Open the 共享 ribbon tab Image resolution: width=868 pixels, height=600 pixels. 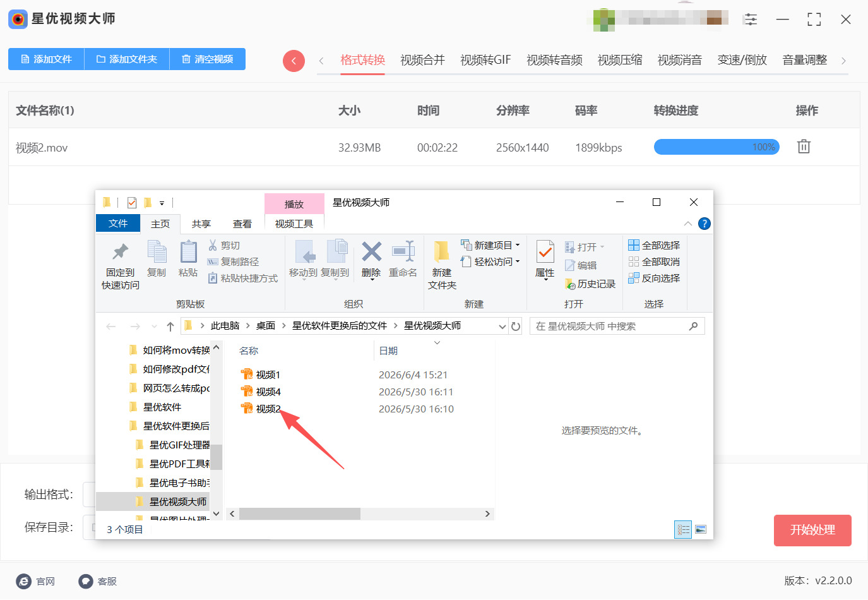tap(201, 224)
